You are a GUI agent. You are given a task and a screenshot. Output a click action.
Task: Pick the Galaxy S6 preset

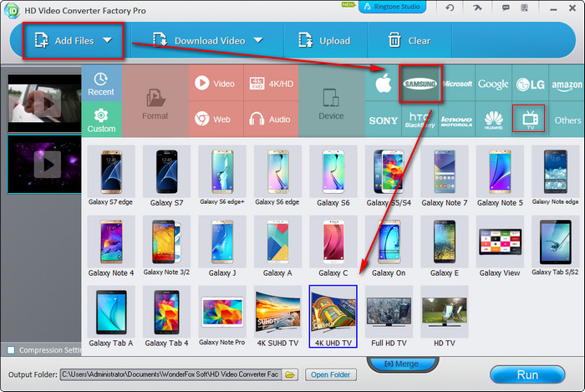pyautogui.click(x=333, y=176)
